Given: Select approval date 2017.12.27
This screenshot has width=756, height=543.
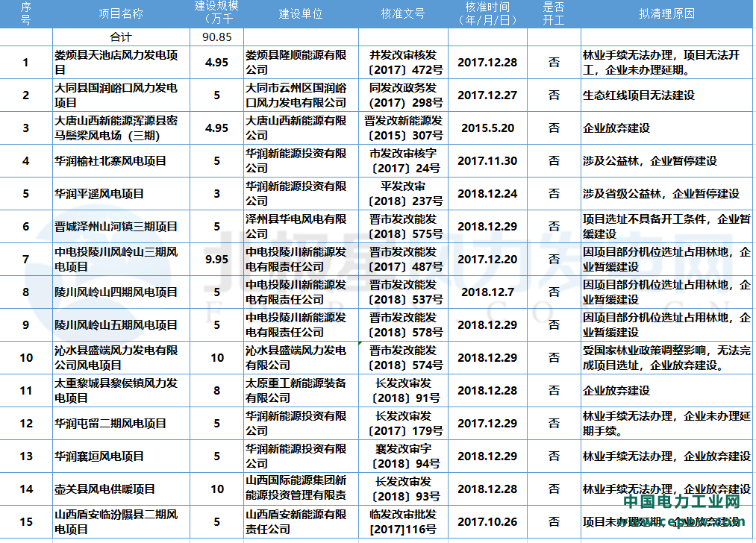Looking at the screenshot, I should (487, 95).
